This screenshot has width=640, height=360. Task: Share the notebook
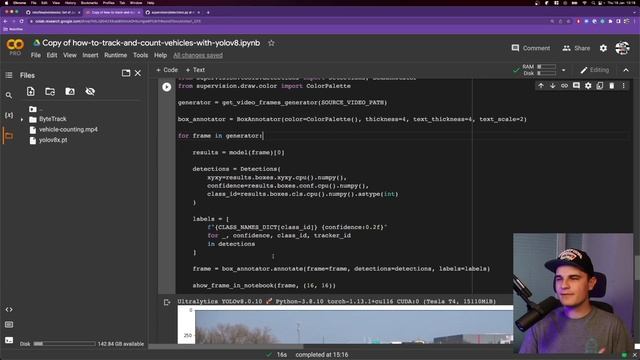(576, 48)
